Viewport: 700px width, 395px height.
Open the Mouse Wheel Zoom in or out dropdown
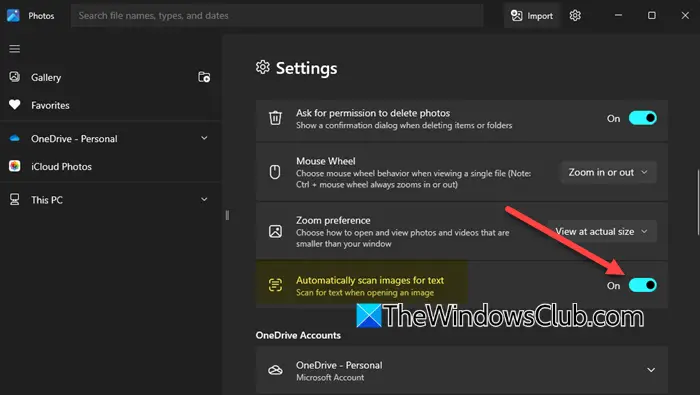coord(608,172)
